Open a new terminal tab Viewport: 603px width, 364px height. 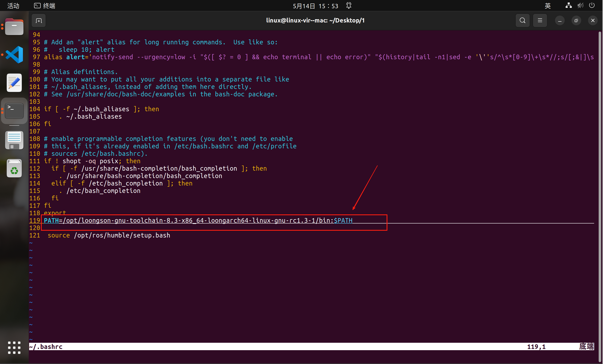click(39, 21)
